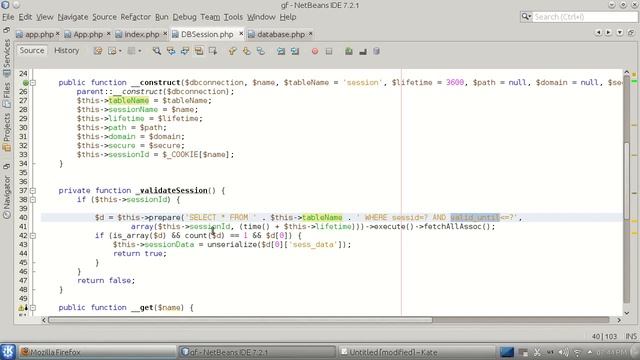Open the Window menu

[x=261, y=17]
